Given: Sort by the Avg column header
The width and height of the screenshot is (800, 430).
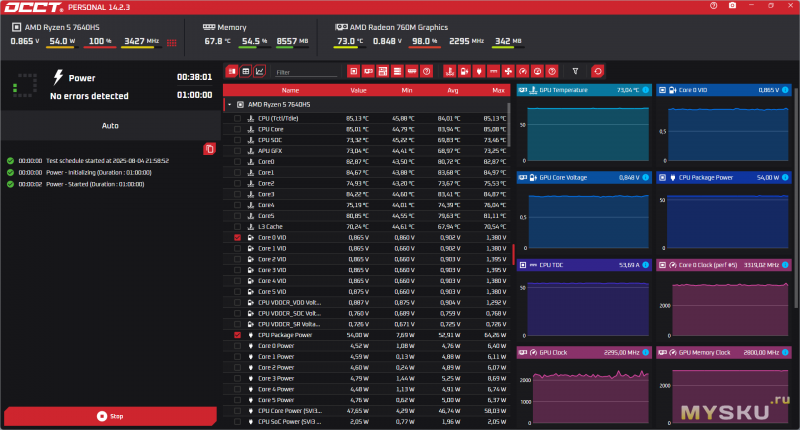Looking at the screenshot, I should click(x=453, y=90).
